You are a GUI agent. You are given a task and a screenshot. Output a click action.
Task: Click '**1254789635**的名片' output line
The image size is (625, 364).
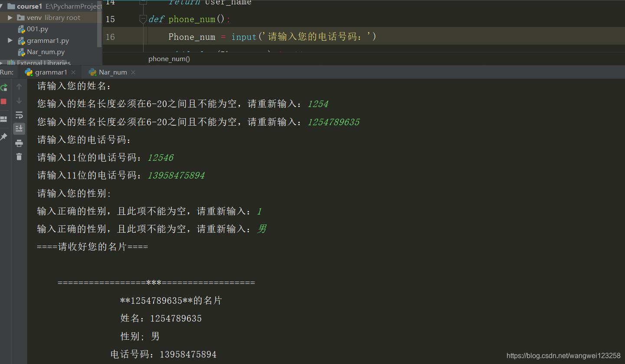tap(171, 301)
